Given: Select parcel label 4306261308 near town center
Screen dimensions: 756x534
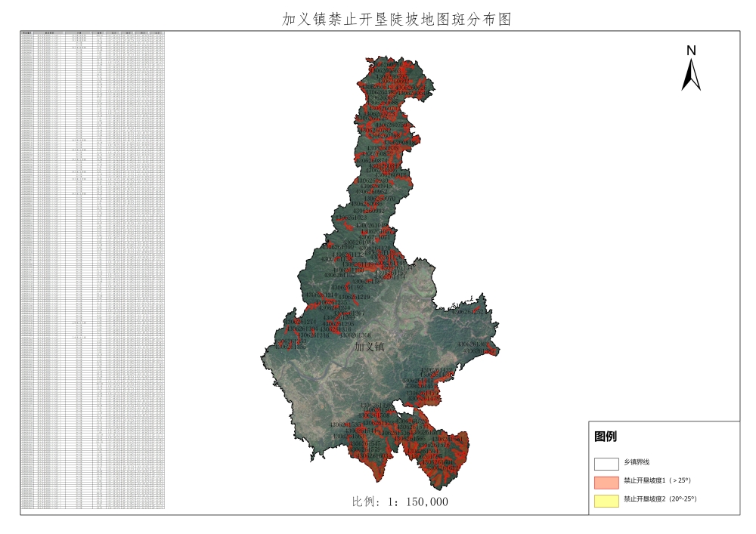Looking at the screenshot, I should coord(355,335).
